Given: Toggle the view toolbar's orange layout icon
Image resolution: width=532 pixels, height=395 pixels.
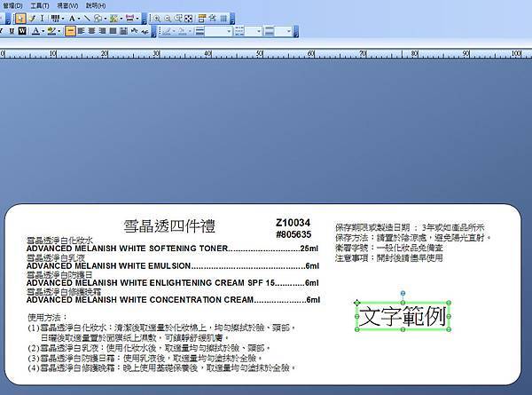Looking at the screenshot, I should [202, 19].
